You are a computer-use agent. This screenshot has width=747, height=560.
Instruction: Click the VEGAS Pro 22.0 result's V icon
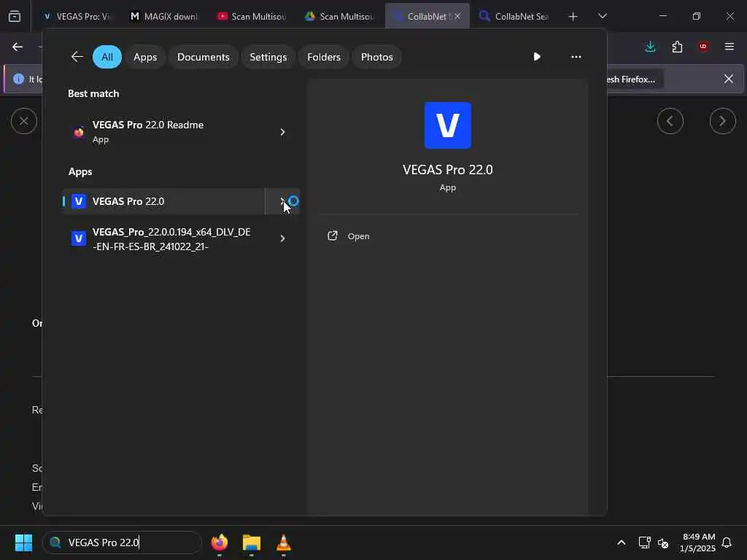point(79,201)
